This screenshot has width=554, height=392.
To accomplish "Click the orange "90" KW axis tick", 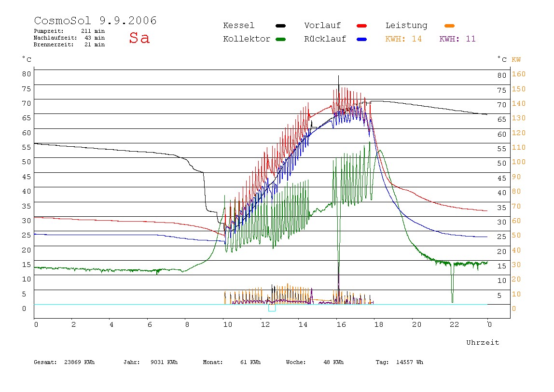I will click(516, 177).
